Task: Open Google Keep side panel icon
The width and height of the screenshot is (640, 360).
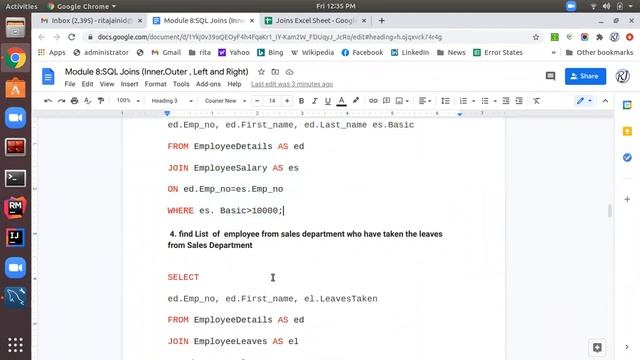Action: [627, 131]
